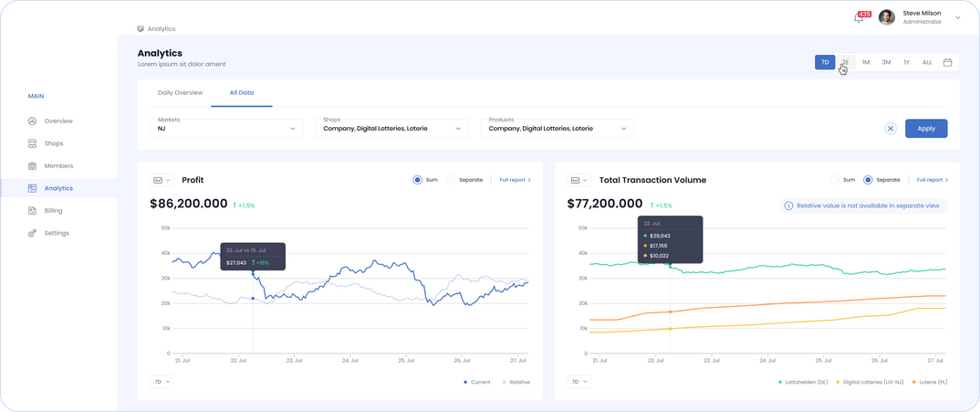Click the Overview sidebar icon
Viewport: 980px width, 412px height.
click(32, 121)
